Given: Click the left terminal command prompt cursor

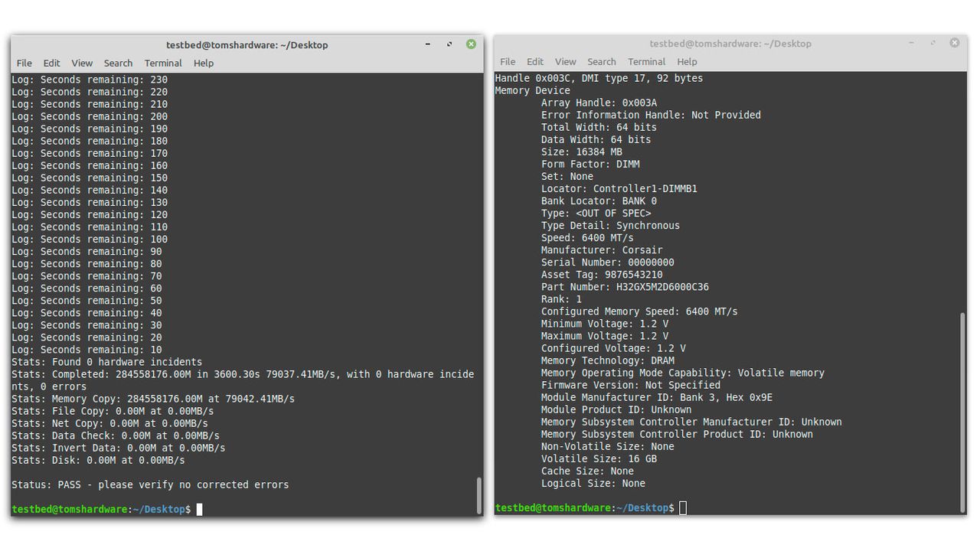Looking at the screenshot, I should [199, 509].
